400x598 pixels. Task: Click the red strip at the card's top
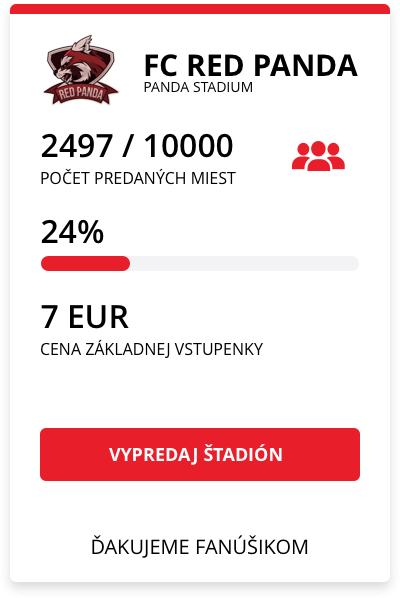[x=200, y=9]
